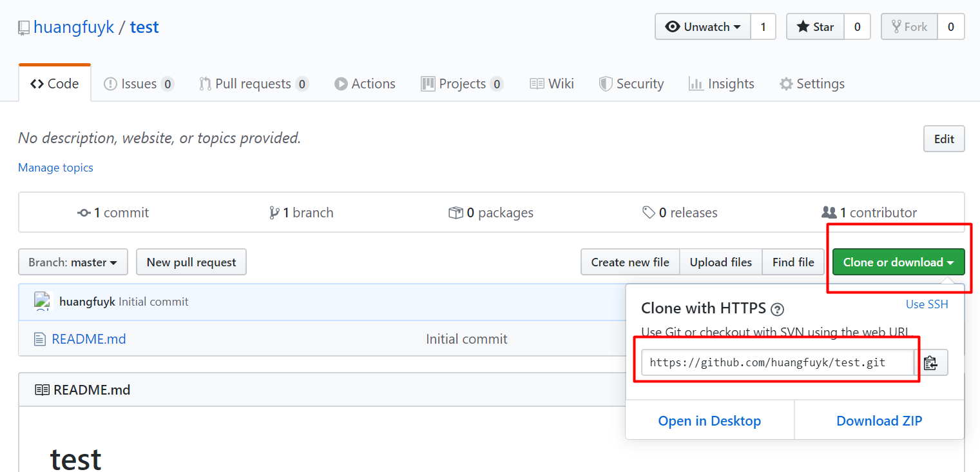This screenshot has height=472, width=980.
Task: Switch to the Code tab
Action: click(55, 84)
